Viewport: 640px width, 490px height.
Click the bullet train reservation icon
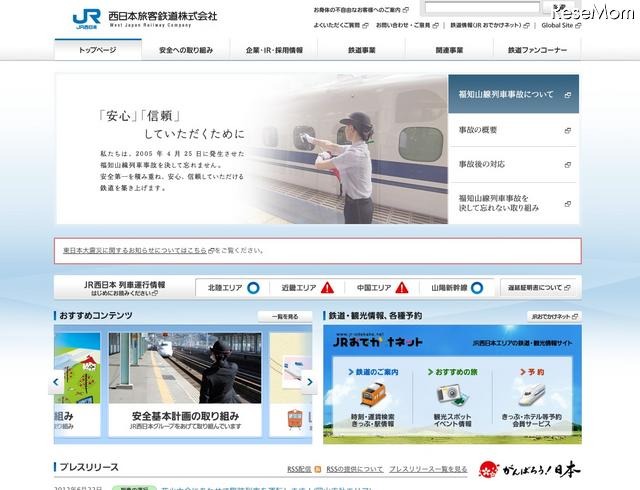pyautogui.click(x=532, y=395)
